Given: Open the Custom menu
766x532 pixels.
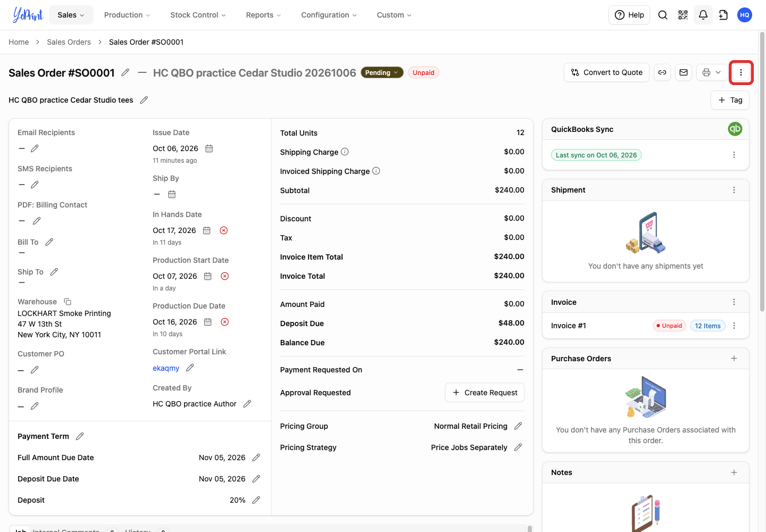Looking at the screenshot, I should [394, 15].
